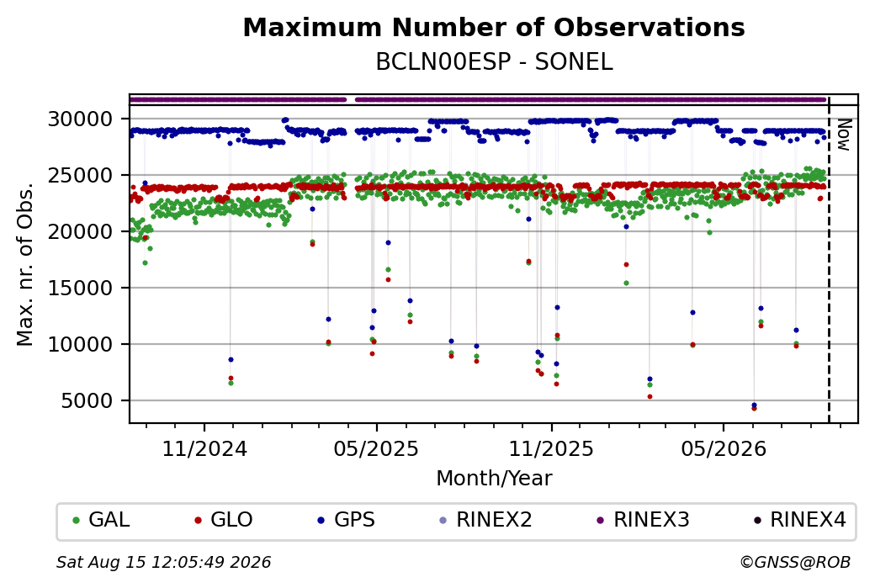The height and width of the screenshot is (588, 875).
Task: Click the Month/Year axis label
Action: (x=494, y=478)
